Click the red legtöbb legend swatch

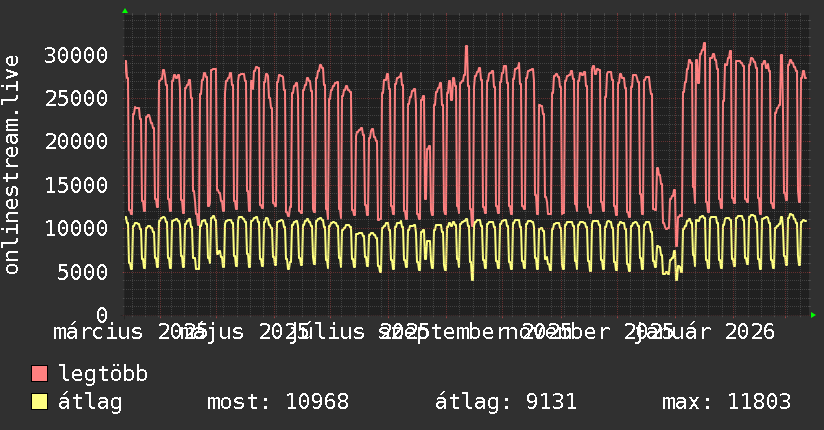point(39,373)
